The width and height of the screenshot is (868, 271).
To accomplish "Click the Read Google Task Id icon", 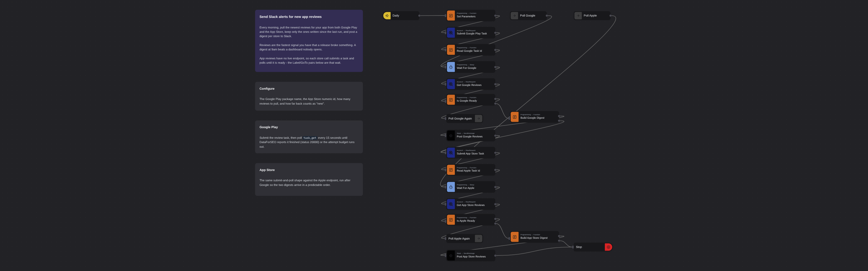I will tap(451, 50).
